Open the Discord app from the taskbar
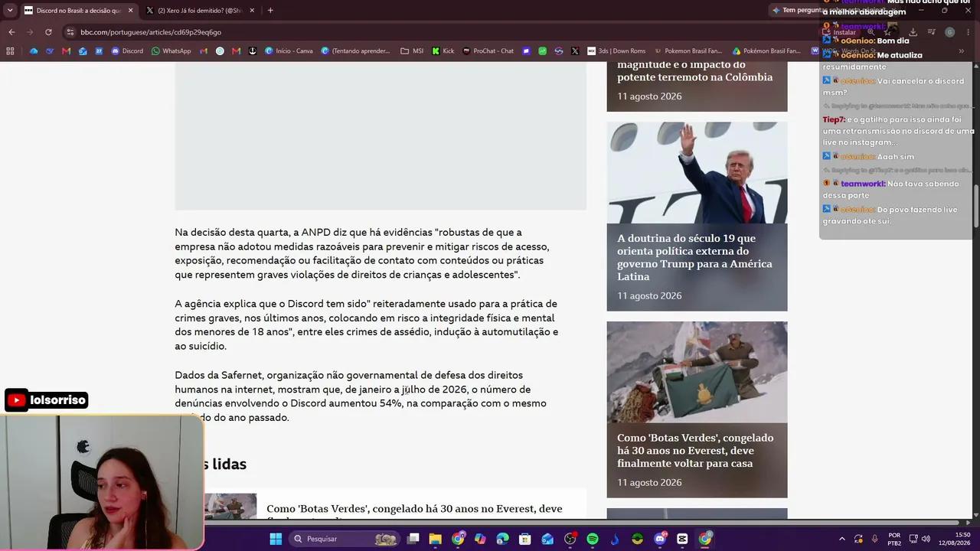 click(x=660, y=539)
